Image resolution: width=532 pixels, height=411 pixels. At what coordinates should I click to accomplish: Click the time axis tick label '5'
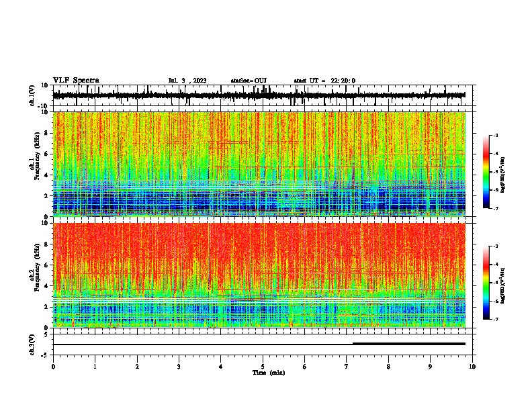tap(263, 367)
